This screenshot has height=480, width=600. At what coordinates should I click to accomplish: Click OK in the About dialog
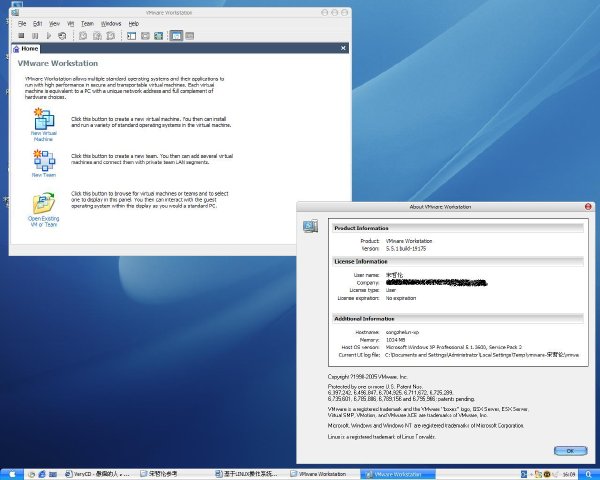point(570,451)
